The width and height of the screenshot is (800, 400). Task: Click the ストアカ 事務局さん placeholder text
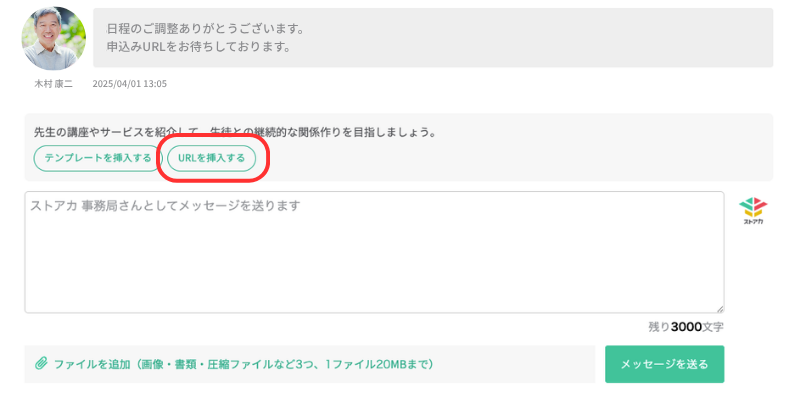pyautogui.click(x=165, y=206)
